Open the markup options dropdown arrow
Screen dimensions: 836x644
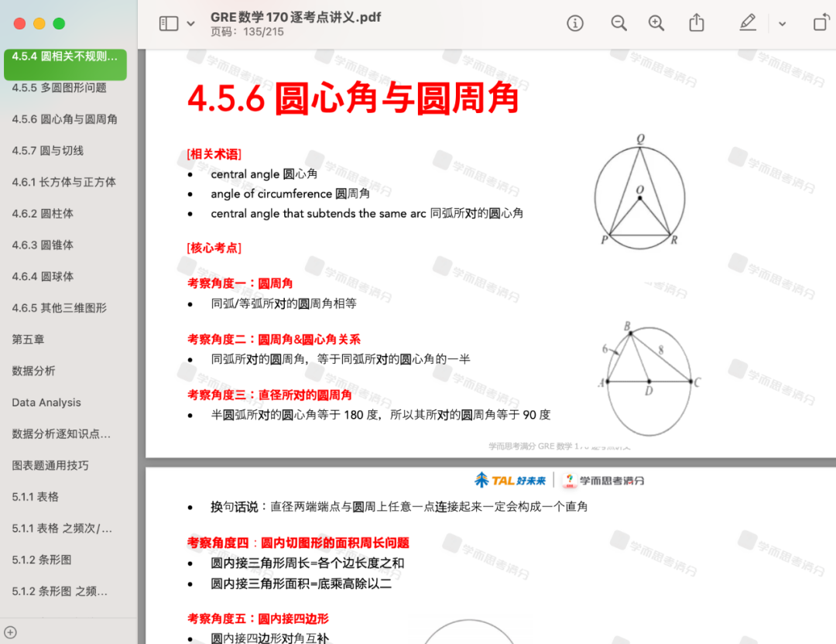click(782, 24)
